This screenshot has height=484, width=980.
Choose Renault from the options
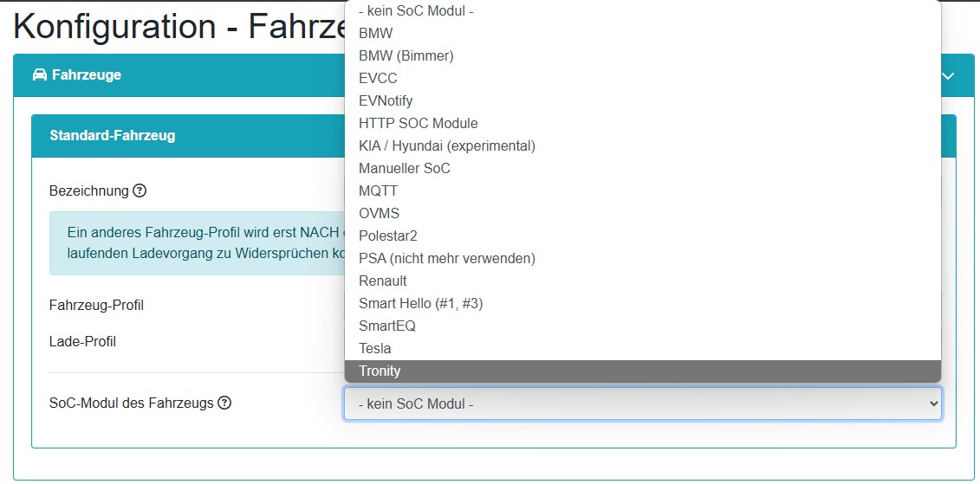(x=383, y=281)
